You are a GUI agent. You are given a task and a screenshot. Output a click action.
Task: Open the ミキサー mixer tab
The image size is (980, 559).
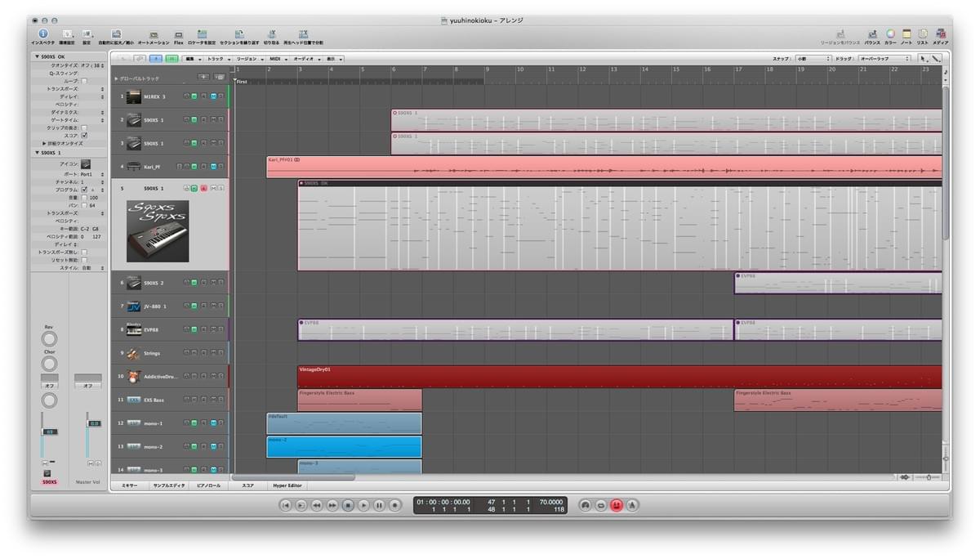click(x=130, y=485)
